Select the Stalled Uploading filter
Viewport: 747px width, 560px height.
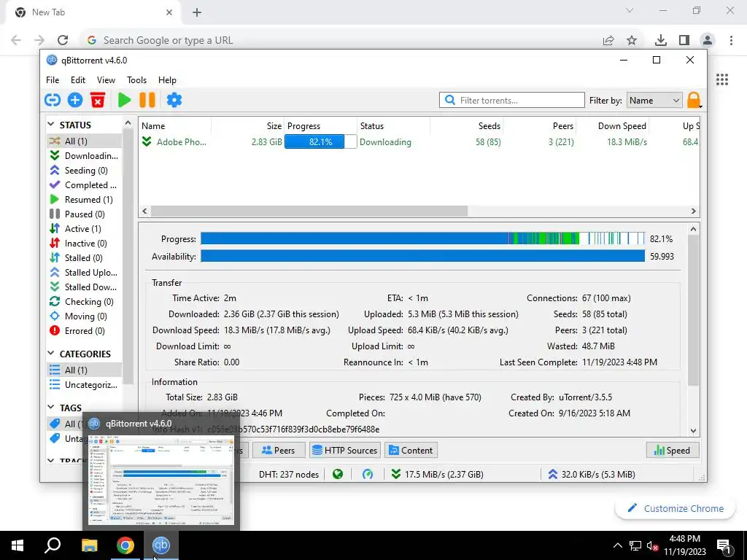pos(85,273)
